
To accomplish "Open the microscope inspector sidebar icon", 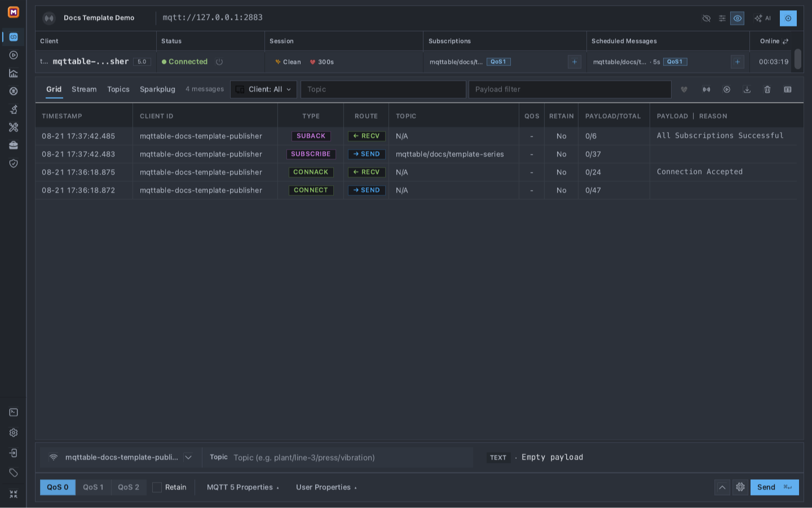I will (x=14, y=110).
